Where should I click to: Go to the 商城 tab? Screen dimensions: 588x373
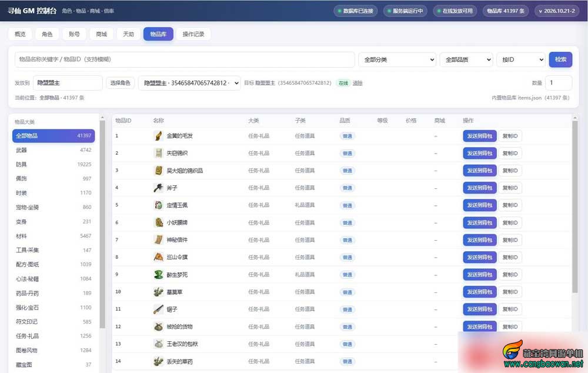101,34
